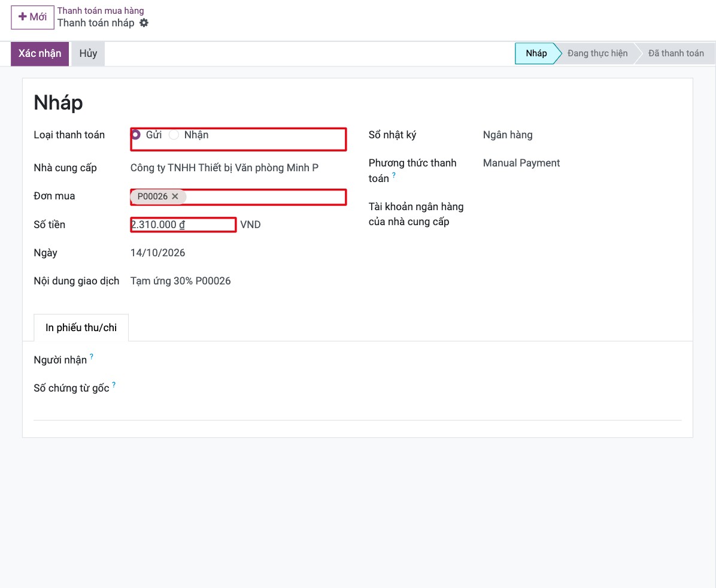Open the VND currency selector
The height and width of the screenshot is (588, 716).
pyautogui.click(x=250, y=225)
